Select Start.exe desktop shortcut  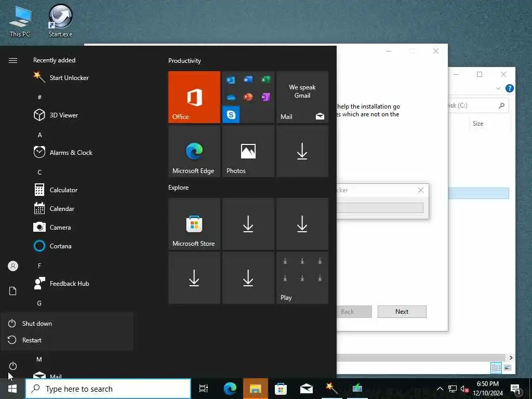(60, 21)
